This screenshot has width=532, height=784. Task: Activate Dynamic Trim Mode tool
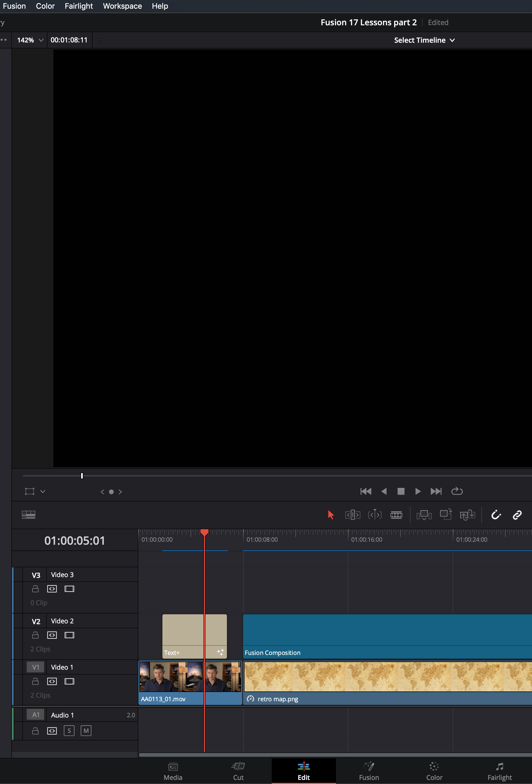pos(375,515)
